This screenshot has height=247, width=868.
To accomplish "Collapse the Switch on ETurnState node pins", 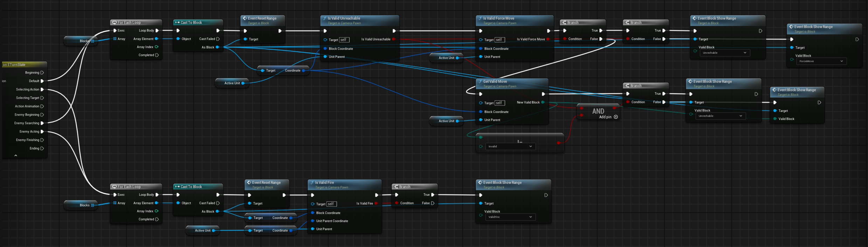I will (16, 155).
